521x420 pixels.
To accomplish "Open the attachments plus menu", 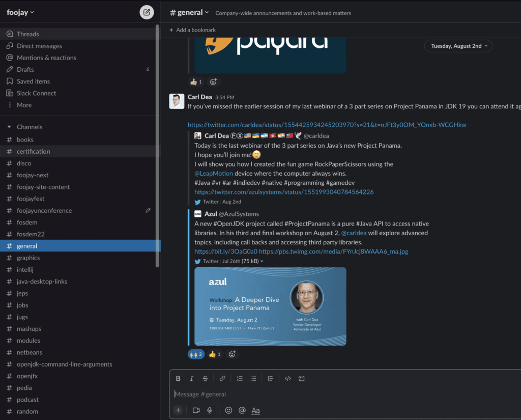I will pyautogui.click(x=178, y=410).
